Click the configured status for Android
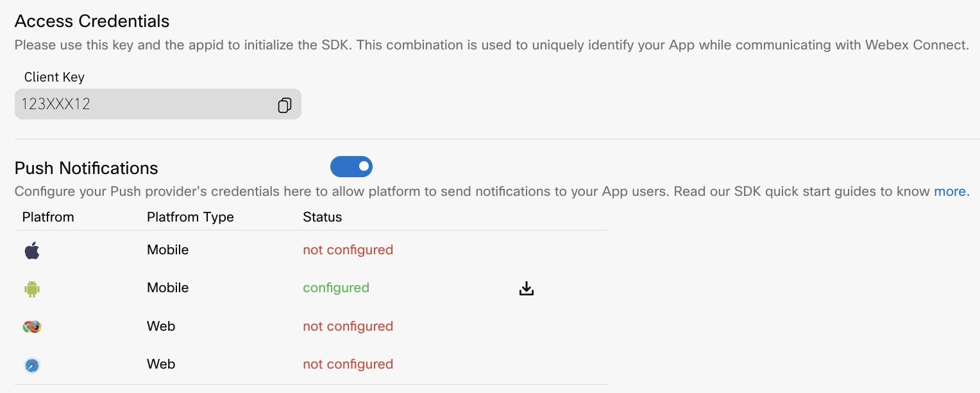 point(336,288)
